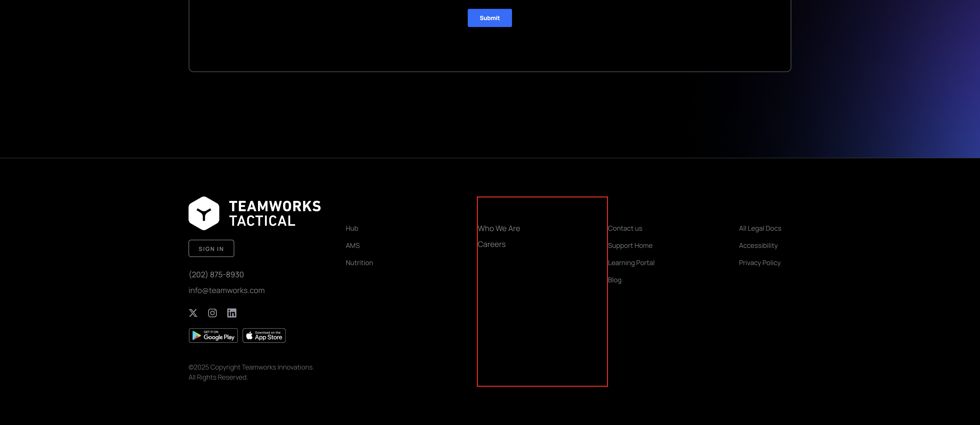Open the Contact us link

(x=625, y=229)
